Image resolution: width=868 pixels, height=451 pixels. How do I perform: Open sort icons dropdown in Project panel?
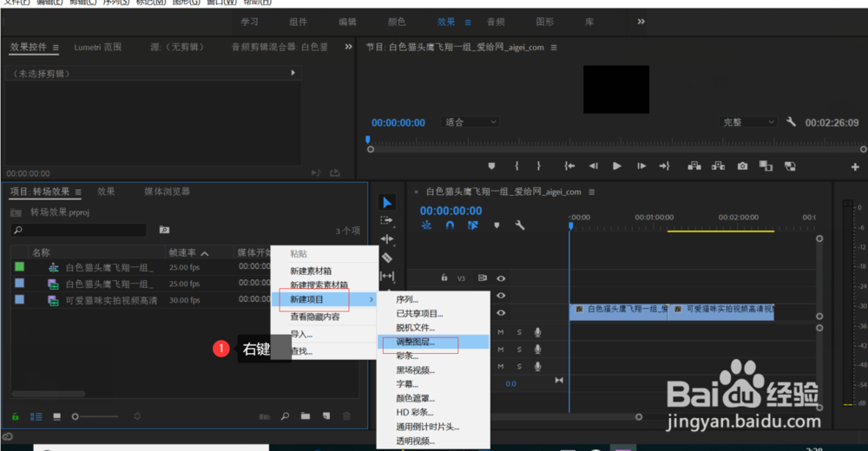[x=137, y=416]
